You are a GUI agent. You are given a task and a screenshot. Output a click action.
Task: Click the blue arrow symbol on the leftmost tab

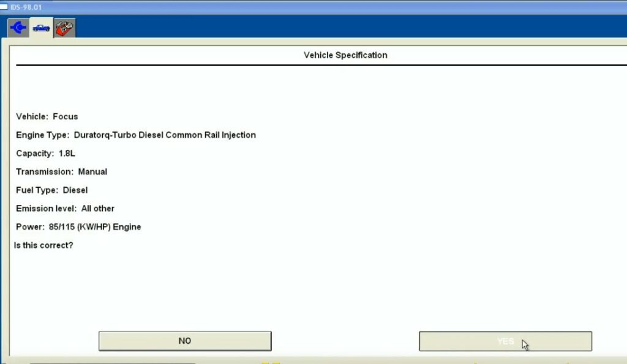(x=17, y=26)
